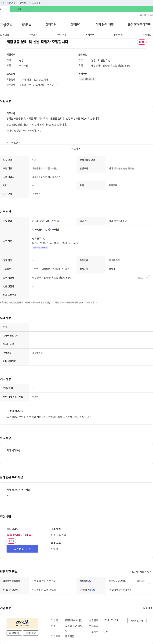Select 근로자수 value 18명
Viewport: 153px width, 644px height.
click(x=106, y=632)
